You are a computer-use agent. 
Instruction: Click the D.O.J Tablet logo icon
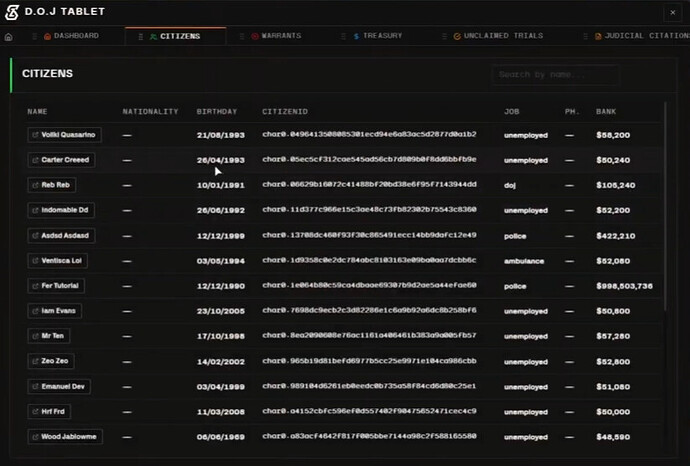pyautogui.click(x=12, y=12)
